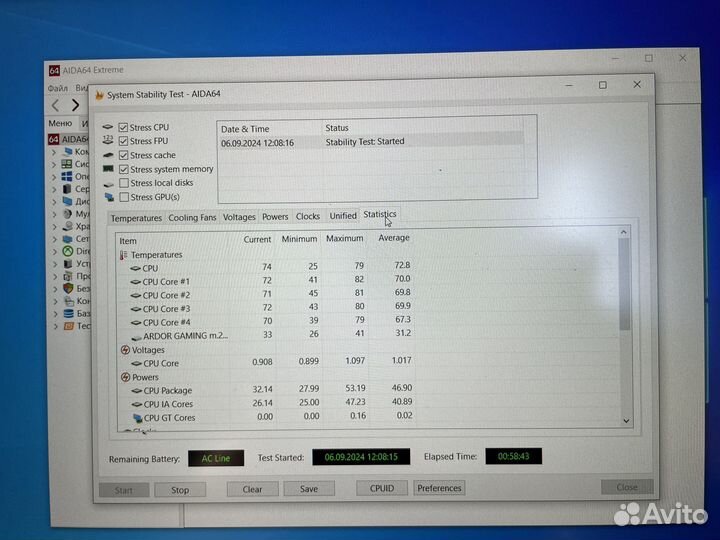720x540 pixels.
Task: Expand the first tree node under AIDA64
Action: pyautogui.click(x=54, y=152)
